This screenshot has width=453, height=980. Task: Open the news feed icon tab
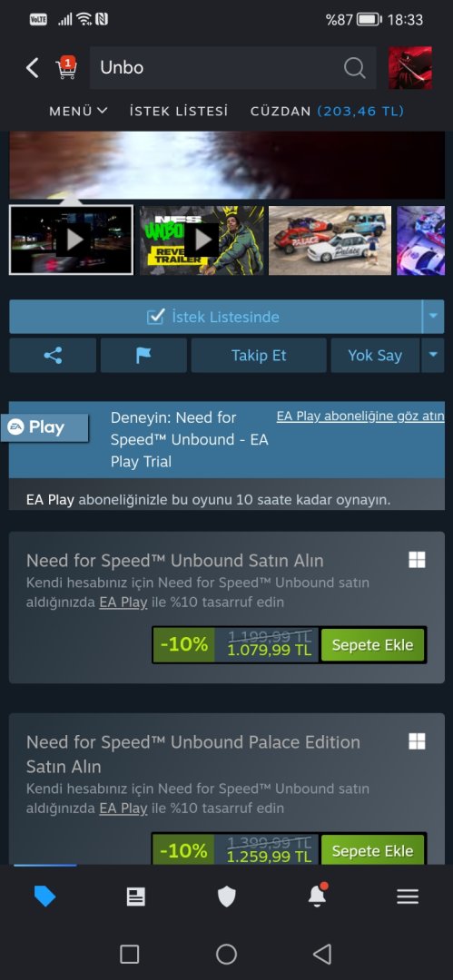coord(136,897)
